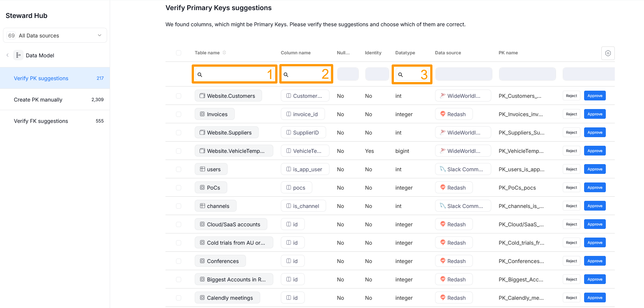Click the WideWorldI... source icon for Website.Customers
The image size is (644, 308).
pyautogui.click(x=443, y=96)
